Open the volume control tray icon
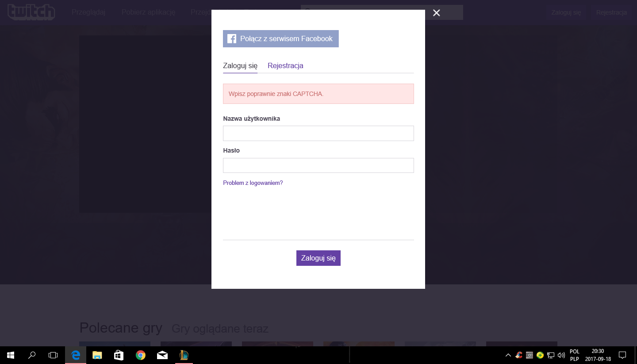637x364 pixels. click(561, 355)
